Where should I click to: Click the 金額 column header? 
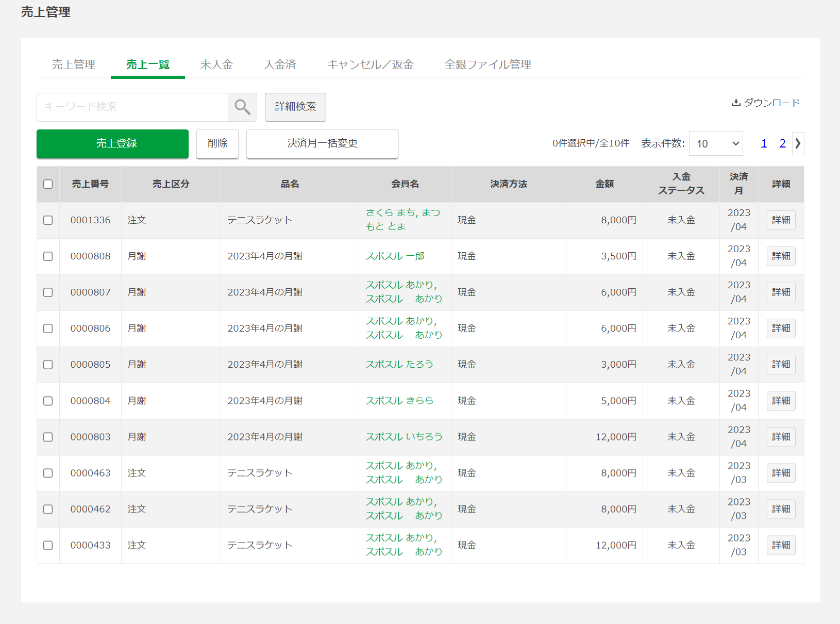pos(604,184)
